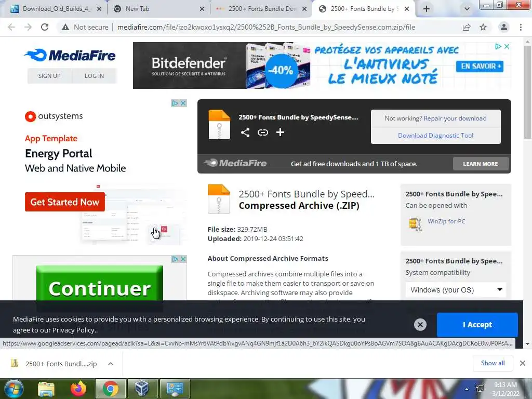Show hidden system tray icons arrow

[467, 389]
